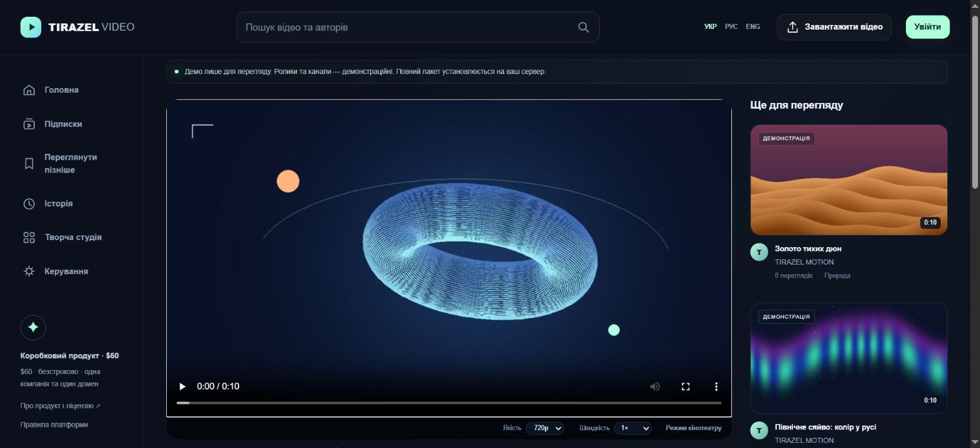Open the desert dunes video thumbnail
The width and height of the screenshot is (980, 448).
click(849, 180)
